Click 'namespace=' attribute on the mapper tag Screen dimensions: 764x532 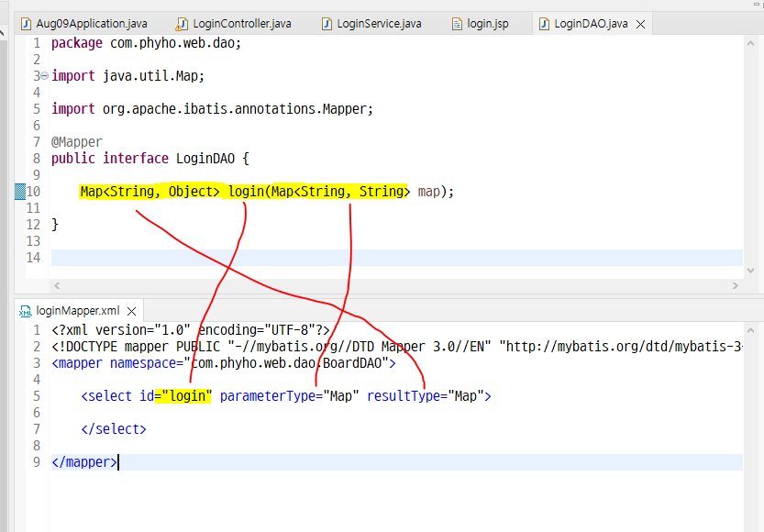(147, 363)
